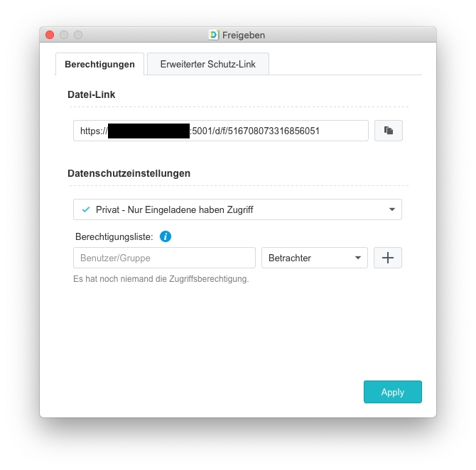The height and width of the screenshot is (470, 476).
Task: Click the blue info icon beside Berechtigungsliste
Action: tap(166, 236)
